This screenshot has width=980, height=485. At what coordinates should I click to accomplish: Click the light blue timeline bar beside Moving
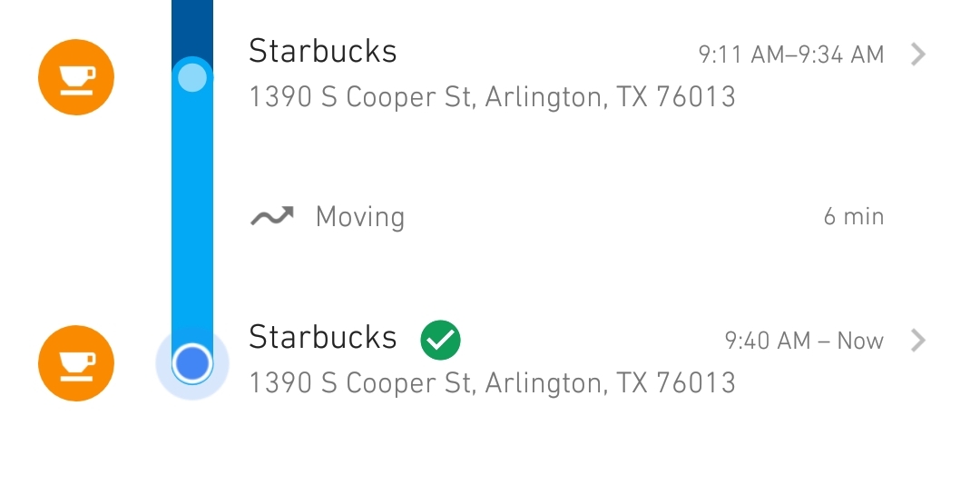[192, 217]
